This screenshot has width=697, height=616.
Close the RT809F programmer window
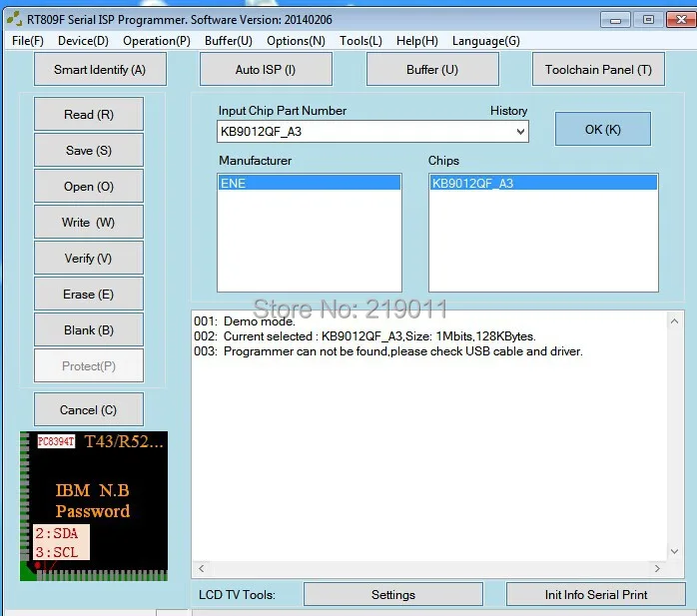[681, 20]
